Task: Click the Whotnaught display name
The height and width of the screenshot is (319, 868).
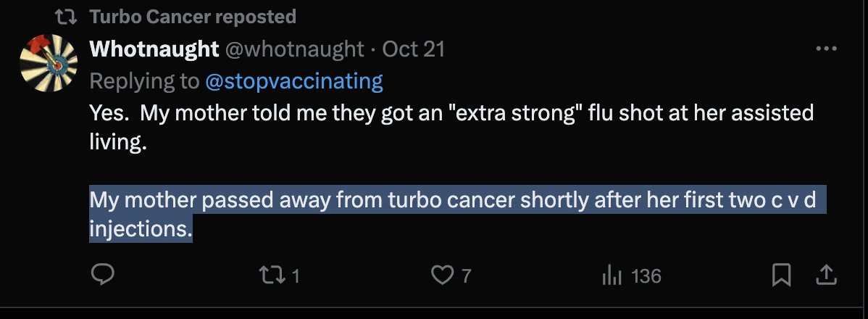Action: pyautogui.click(x=154, y=49)
